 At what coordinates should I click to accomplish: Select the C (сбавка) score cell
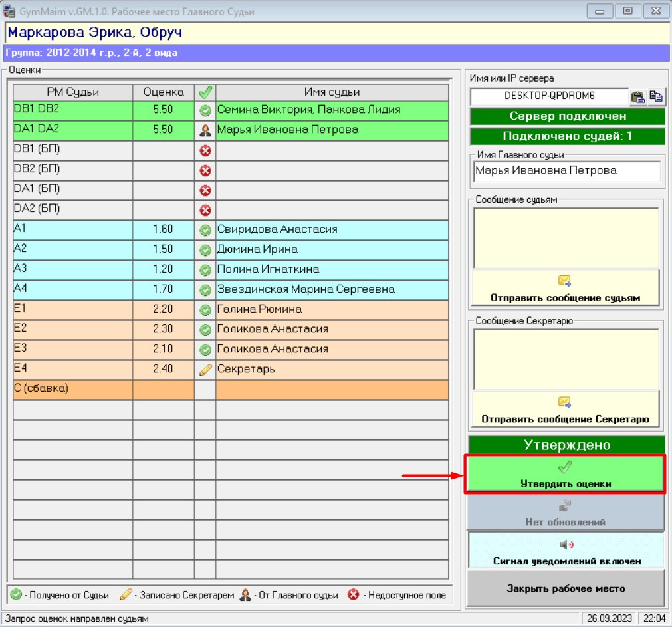(x=163, y=389)
